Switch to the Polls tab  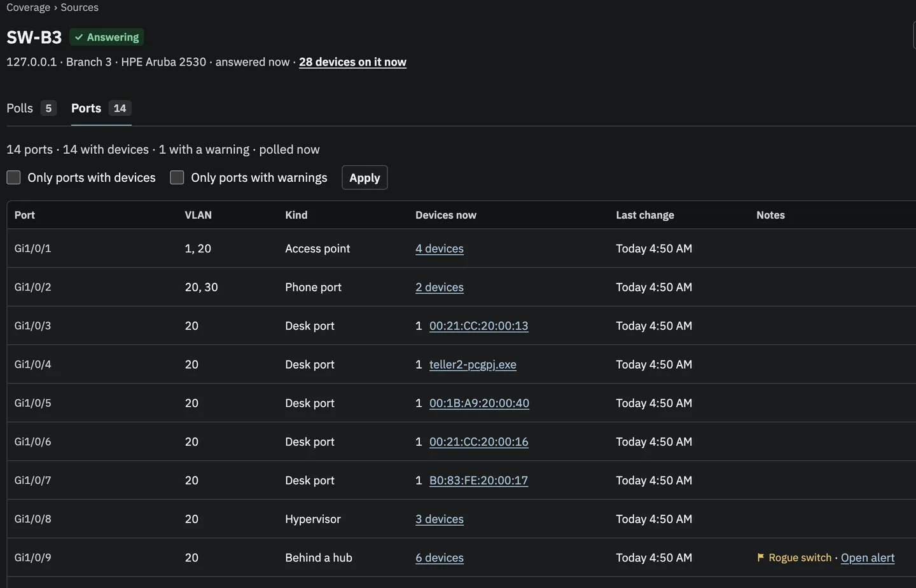click(32, 108)
